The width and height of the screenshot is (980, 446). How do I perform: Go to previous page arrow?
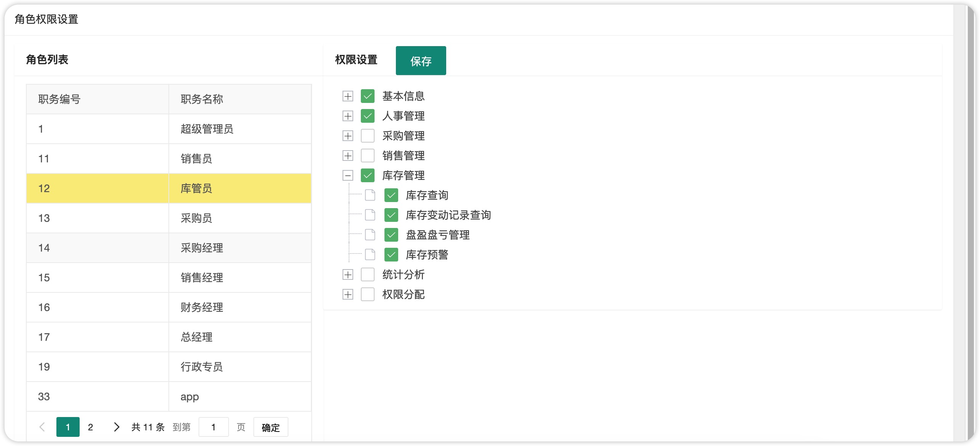click(x=42, y=427)
